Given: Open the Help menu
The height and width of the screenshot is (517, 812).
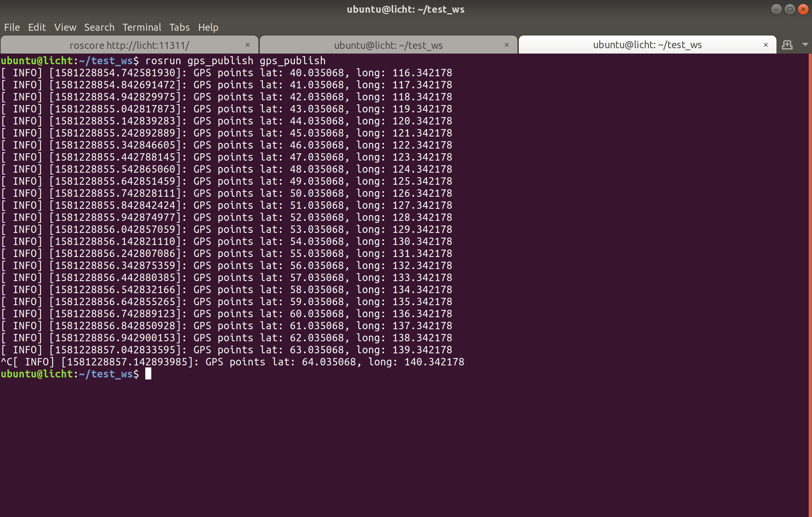Looking at the screenshot, I should (208, 27).
